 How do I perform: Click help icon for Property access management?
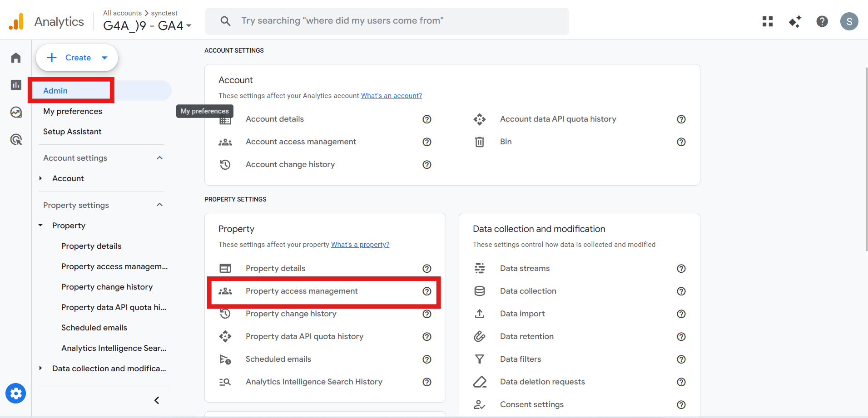coord(427,291)
